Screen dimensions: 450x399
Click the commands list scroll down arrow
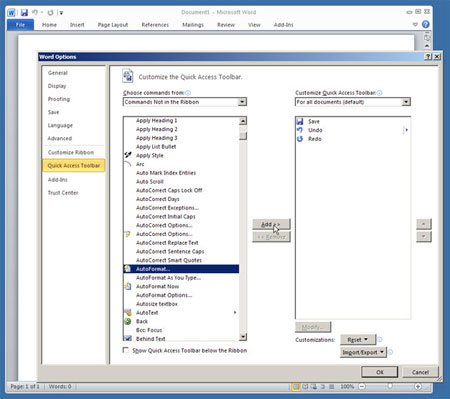[x=243, y=337]
